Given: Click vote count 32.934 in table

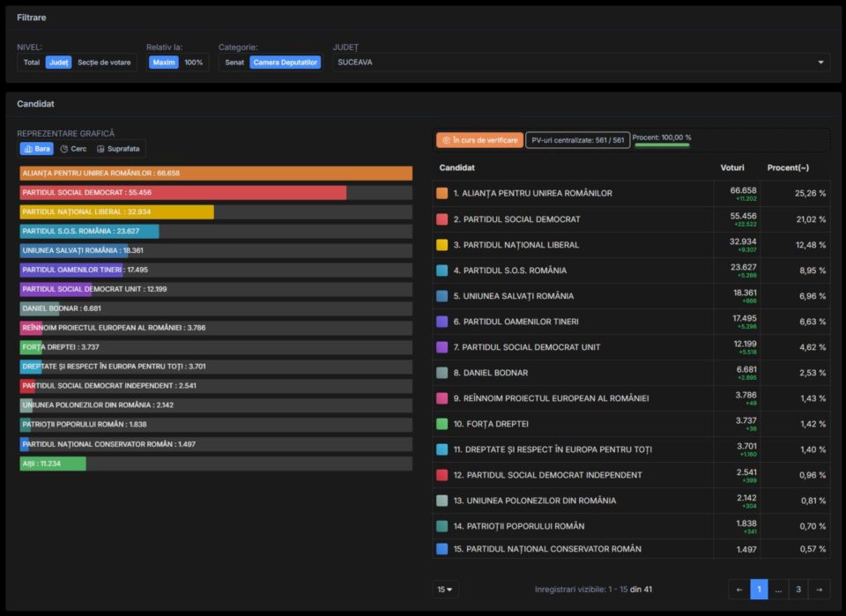Looking at the screenshot, I should click(743, 241).
